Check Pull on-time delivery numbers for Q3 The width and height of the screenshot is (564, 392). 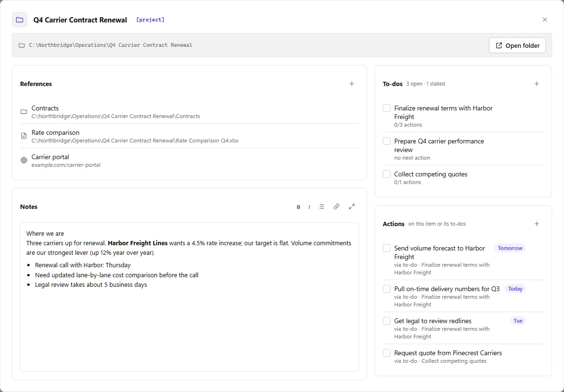coord(387,289)
